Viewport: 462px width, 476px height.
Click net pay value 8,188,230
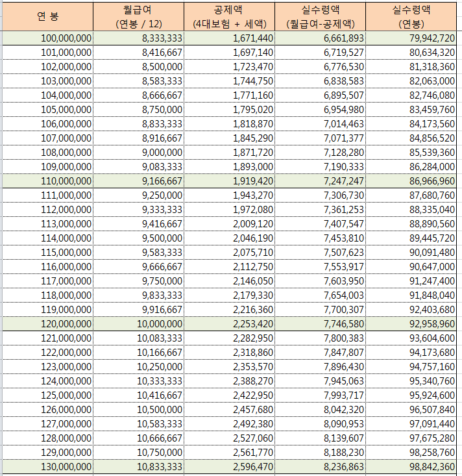(321, 452)
